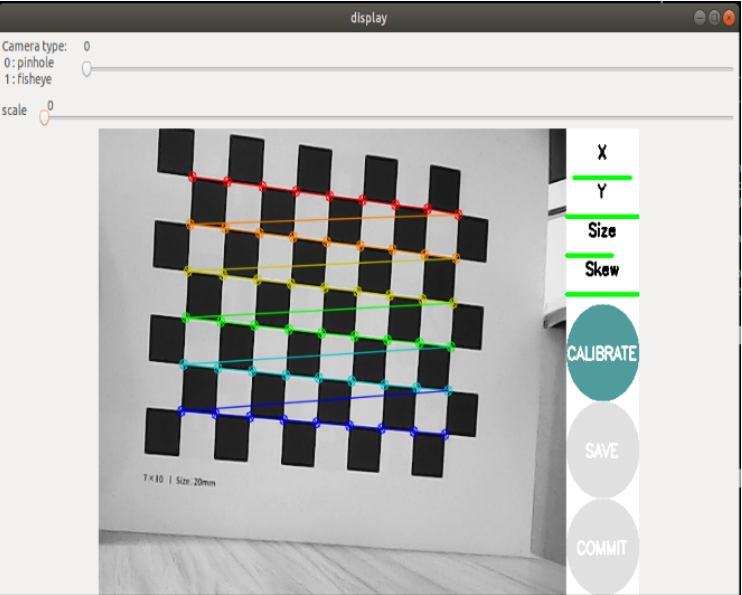742x595 pixels.
Task: Minimize the display window
Action: [700, 18]
